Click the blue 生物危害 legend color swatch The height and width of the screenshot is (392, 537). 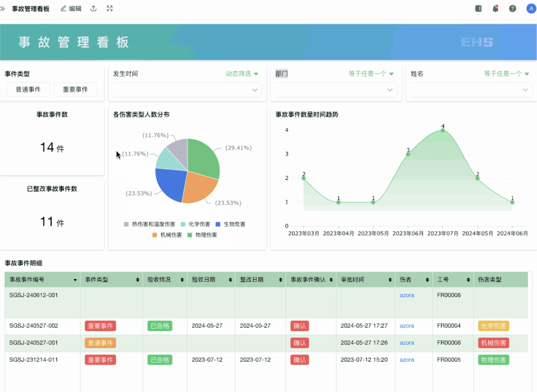pyautogui.click(x=218, y=225)
